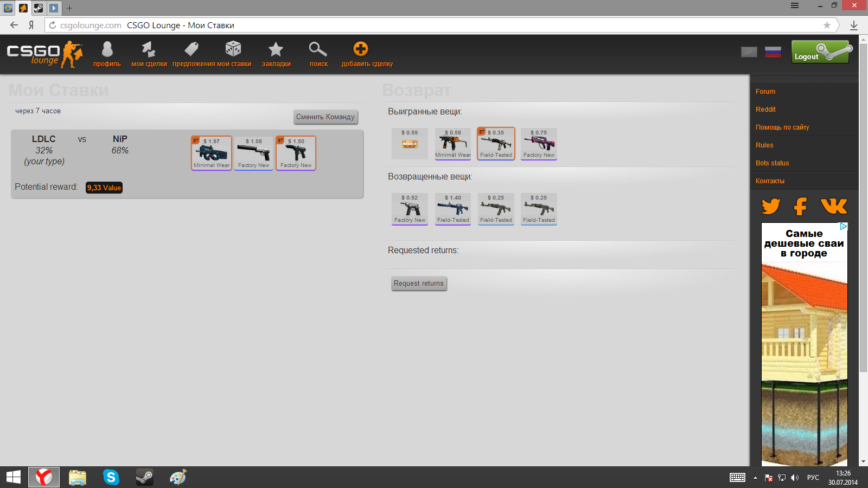Click the 9,33 Value reward badge
The height and width of the screenshot is (488, 868).
104,188
